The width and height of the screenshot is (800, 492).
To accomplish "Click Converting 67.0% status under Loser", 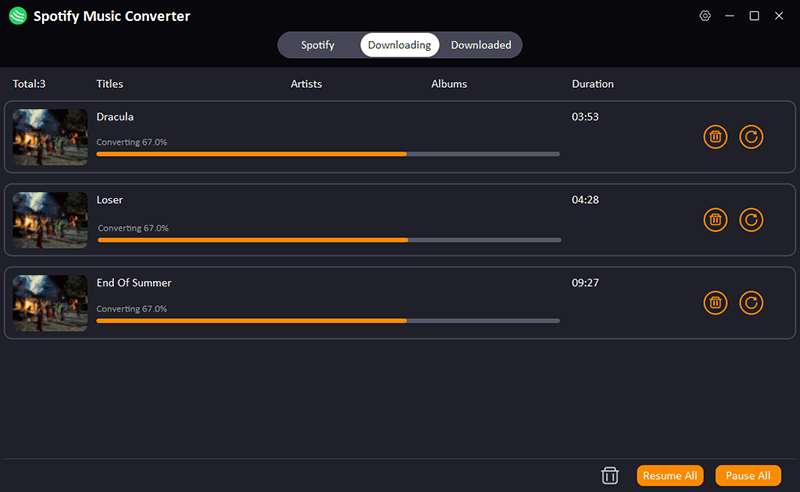I will tap(133, 228).
